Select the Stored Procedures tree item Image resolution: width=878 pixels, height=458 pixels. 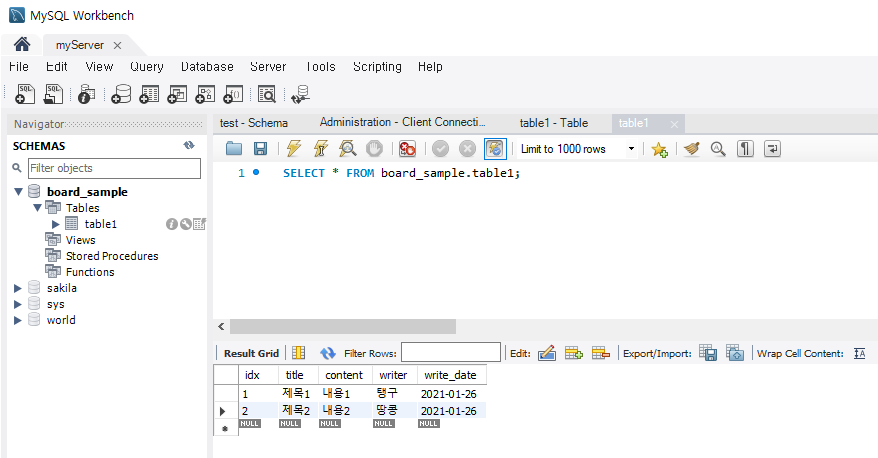(112, 256)
